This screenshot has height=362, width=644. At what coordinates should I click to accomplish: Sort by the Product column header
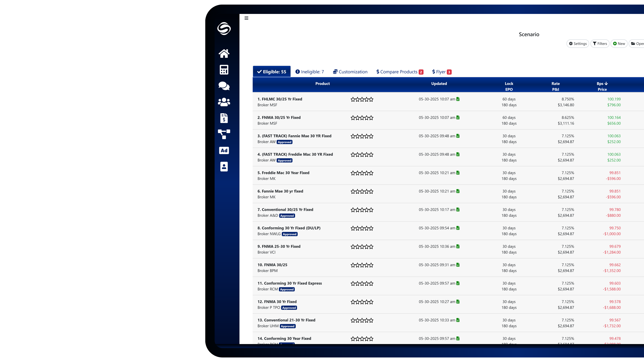click(322, 84)
